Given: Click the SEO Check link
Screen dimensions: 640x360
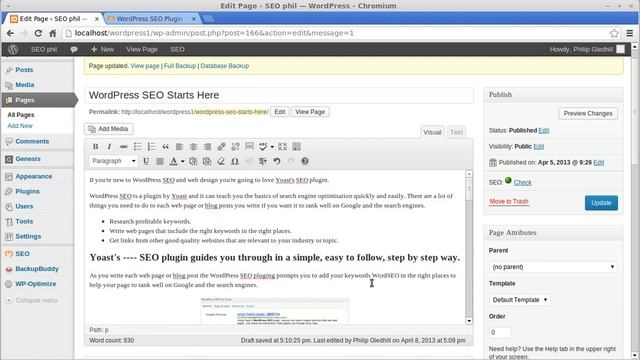Looking at the screenshot, I should 522,182.
